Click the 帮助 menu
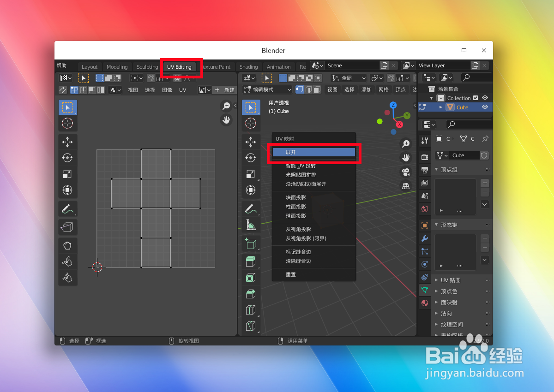This screenshot has width=554, height=392. tap(61, 65)
